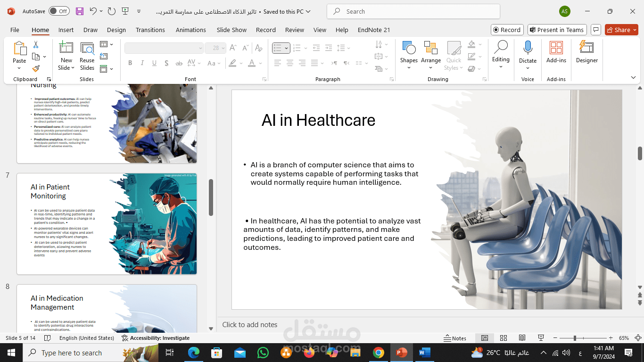Open the comments pane icon
Screen dimensions: 644x362
[595, 30]
